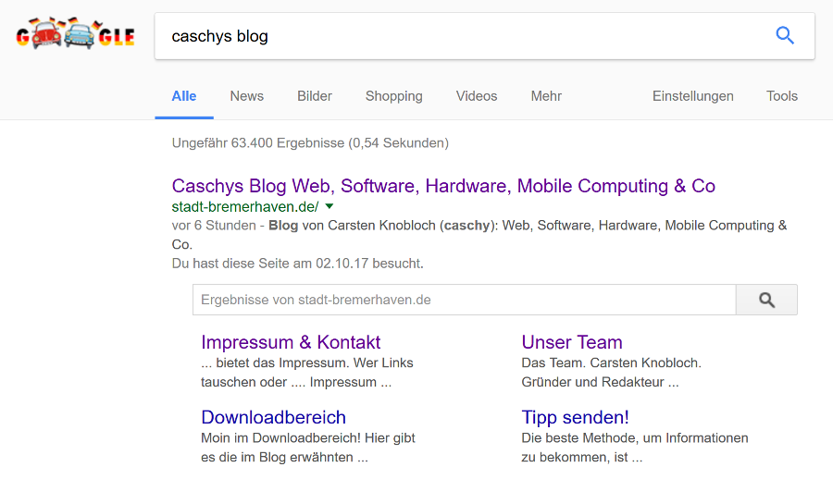Viewport: 833px width, 504px height.
Task: Open the Videos tab
Action: point(477,96)
